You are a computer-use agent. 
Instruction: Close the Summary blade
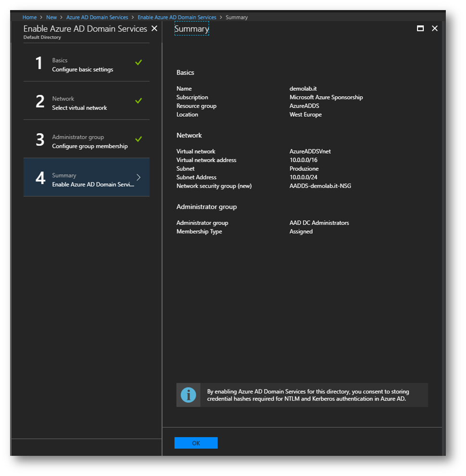[x=435, y=28]
